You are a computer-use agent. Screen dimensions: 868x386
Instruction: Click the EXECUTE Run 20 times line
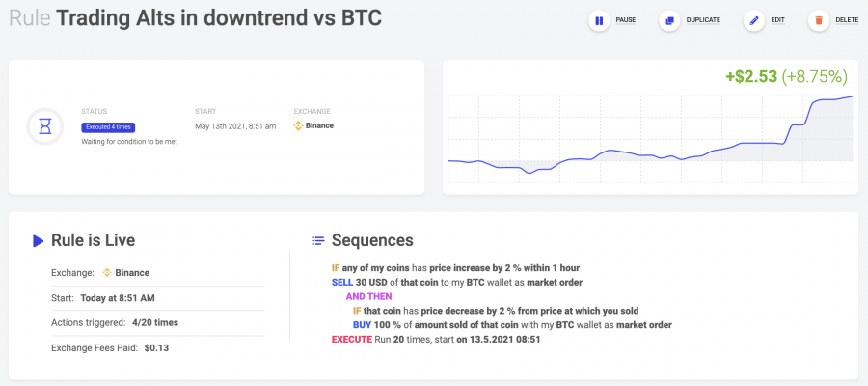click(x=436, y=339)
